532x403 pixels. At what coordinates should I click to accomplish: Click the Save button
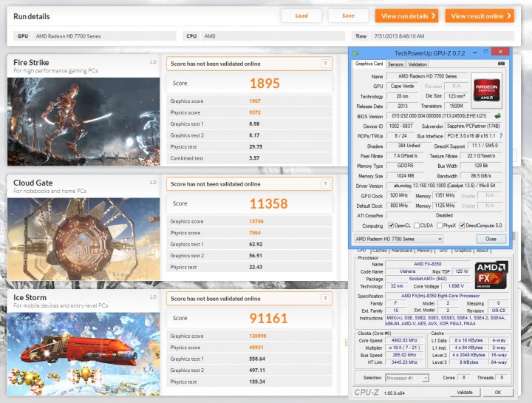pos(348,16)
